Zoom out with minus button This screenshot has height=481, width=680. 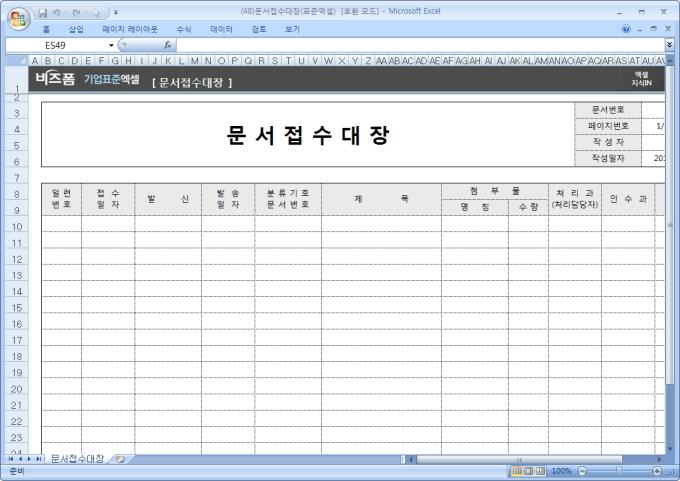[x=582, y=471]
